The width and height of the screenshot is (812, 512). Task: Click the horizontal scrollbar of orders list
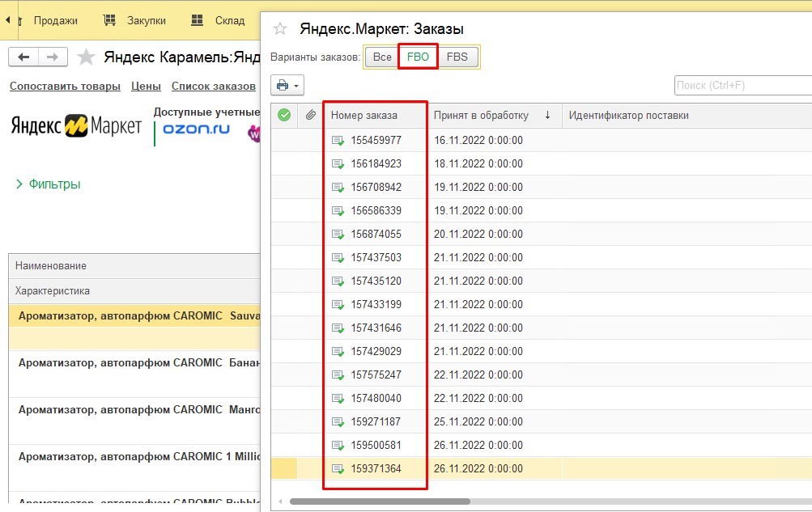380,501
